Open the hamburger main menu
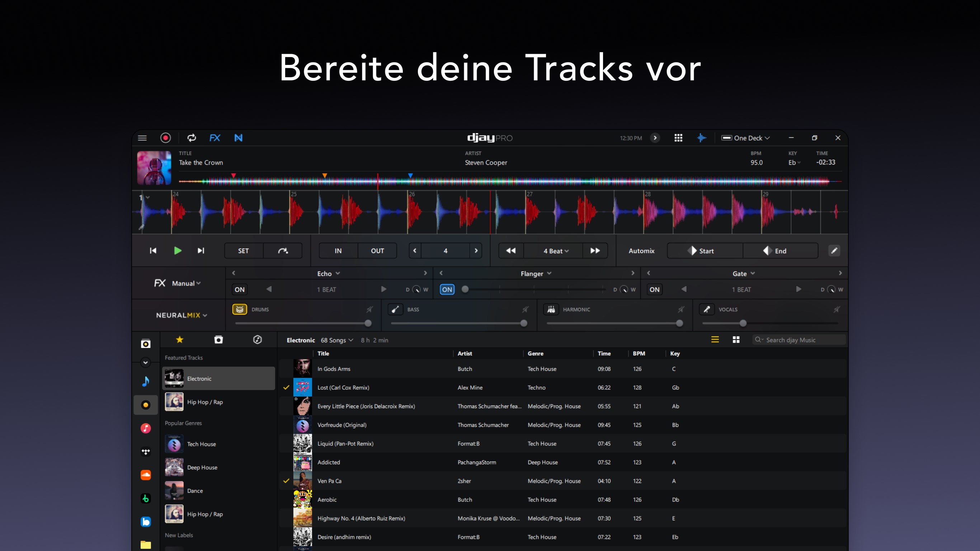This screenshot has height=551, width=980. tap(142, 138)
